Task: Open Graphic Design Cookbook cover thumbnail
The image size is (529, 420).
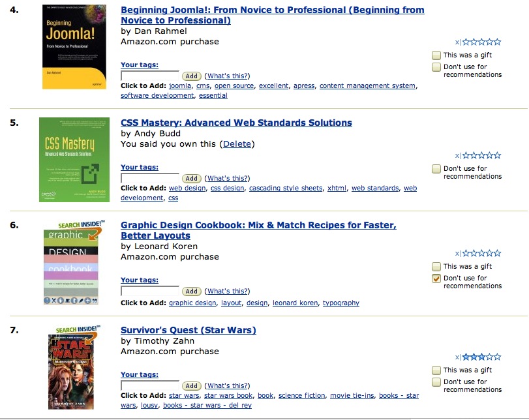Action: tap(74, 262)
